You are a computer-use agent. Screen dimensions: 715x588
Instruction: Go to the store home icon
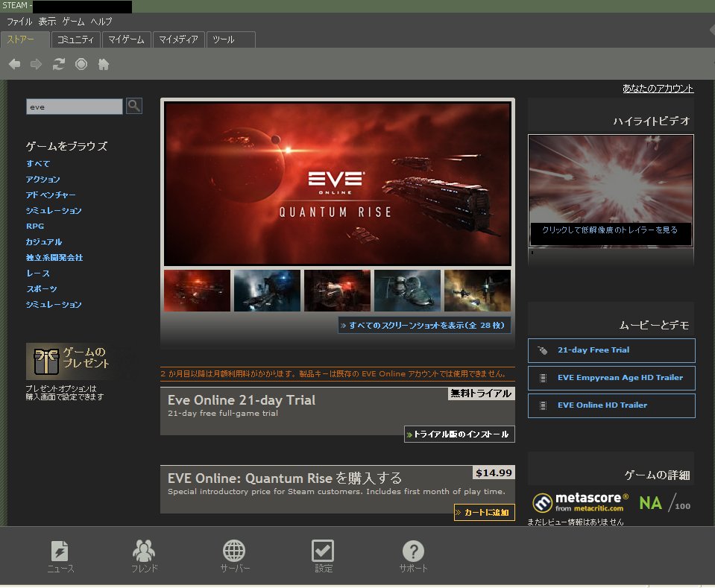coord(104,65)
